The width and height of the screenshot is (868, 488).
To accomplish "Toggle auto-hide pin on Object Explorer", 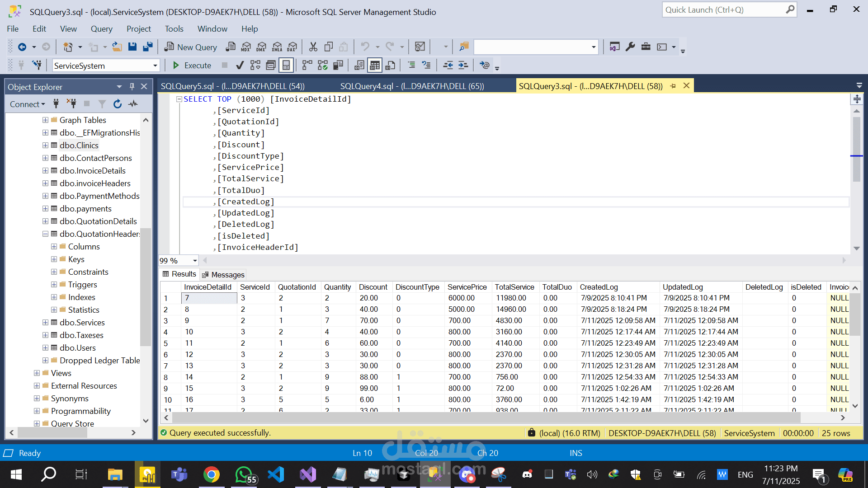I will (x=132, y=87).
